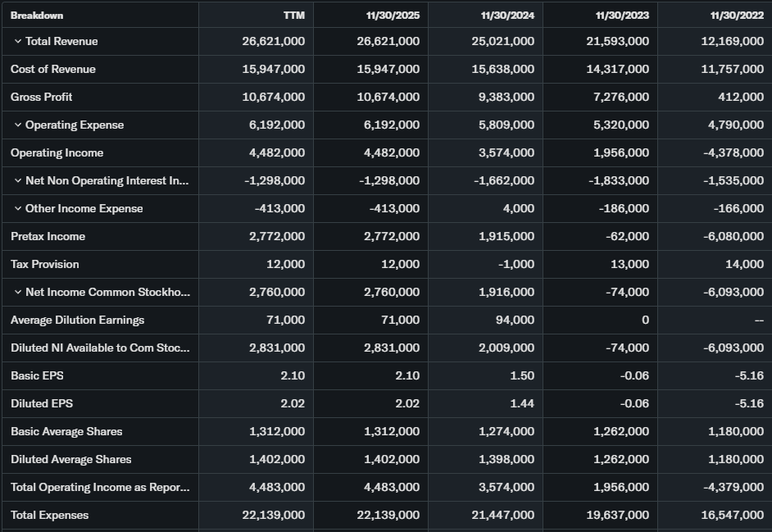Click the Tax Provision row label

pyautogui.click(x=45, y=265)
